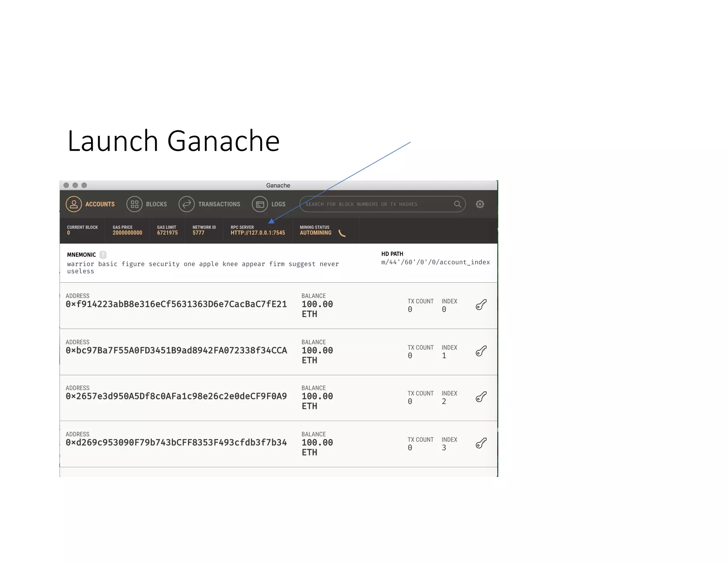Switch to TRANSACTIONS tab label
Screen dimensions: 728x562
point(219,204)
